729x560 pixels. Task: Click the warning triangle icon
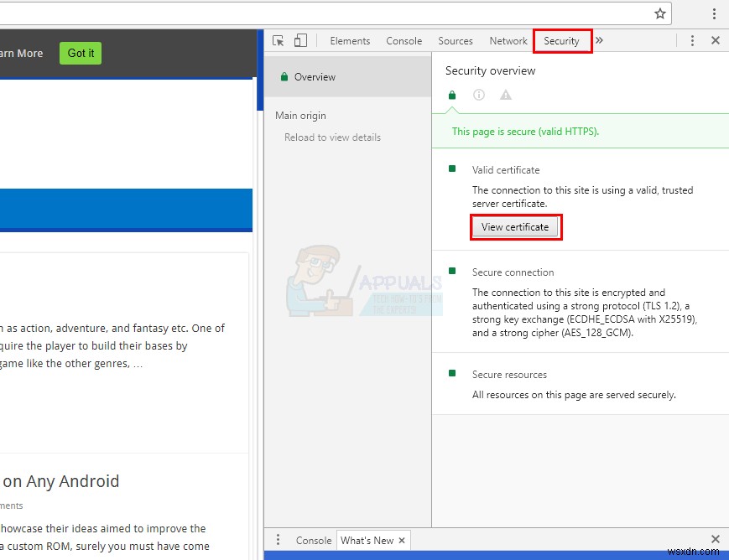[505, 95]
